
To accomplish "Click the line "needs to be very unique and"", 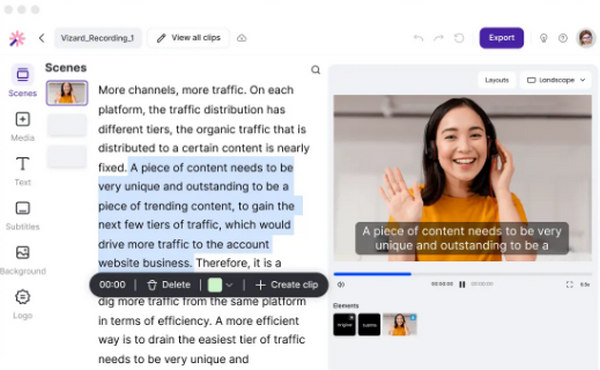I will pyautogui.click(x=174, y=359).
